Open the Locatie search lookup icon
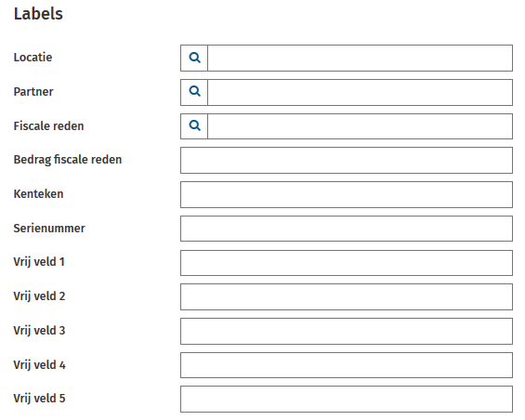Image resolution: width=525 pixels, height=420 pixels. 194,58
